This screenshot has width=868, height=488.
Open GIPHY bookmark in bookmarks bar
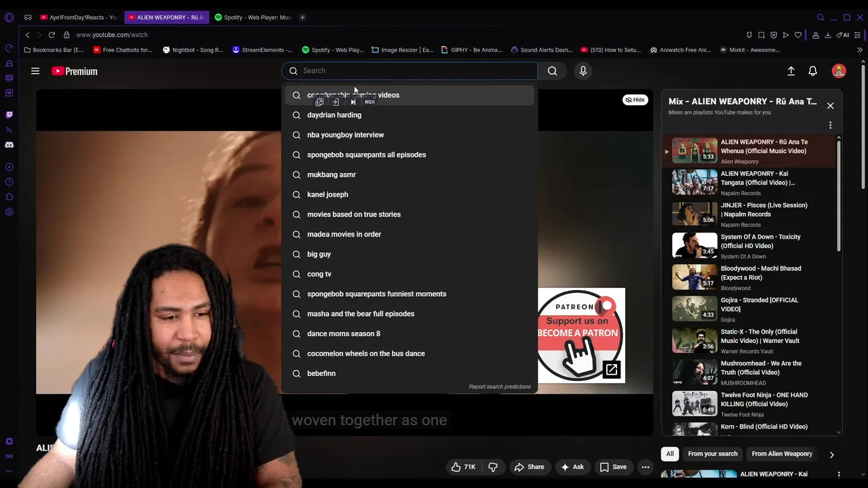[x=471, y=49]
